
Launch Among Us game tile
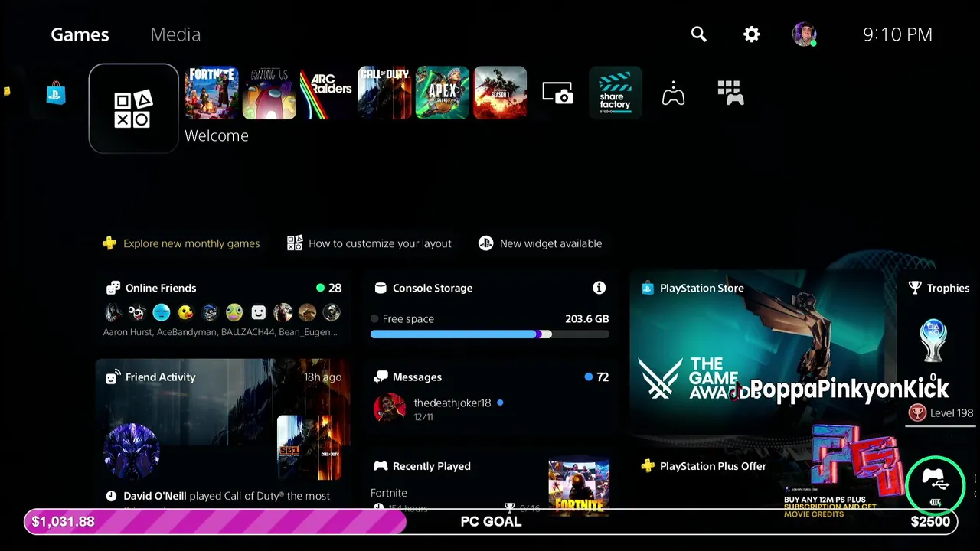click(x=269, y=93)
